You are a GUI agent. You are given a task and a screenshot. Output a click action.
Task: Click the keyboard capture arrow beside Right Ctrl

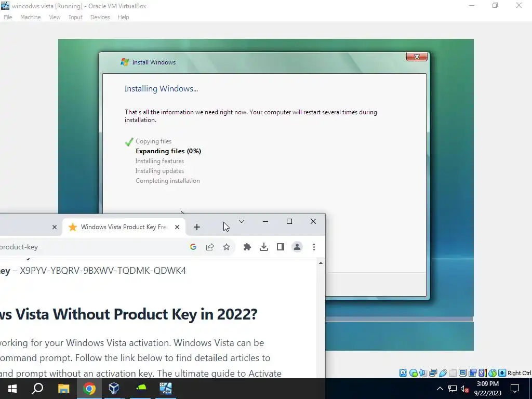pos(502,373)
